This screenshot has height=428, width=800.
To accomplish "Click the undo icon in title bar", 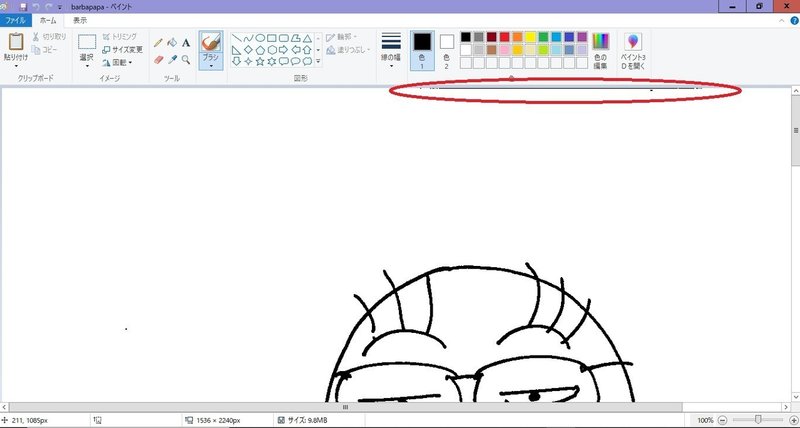I will tap(36, 7).
